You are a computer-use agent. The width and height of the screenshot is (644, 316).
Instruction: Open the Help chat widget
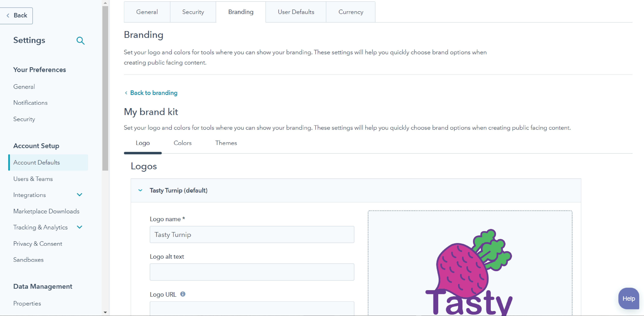[x=628, y=298]
